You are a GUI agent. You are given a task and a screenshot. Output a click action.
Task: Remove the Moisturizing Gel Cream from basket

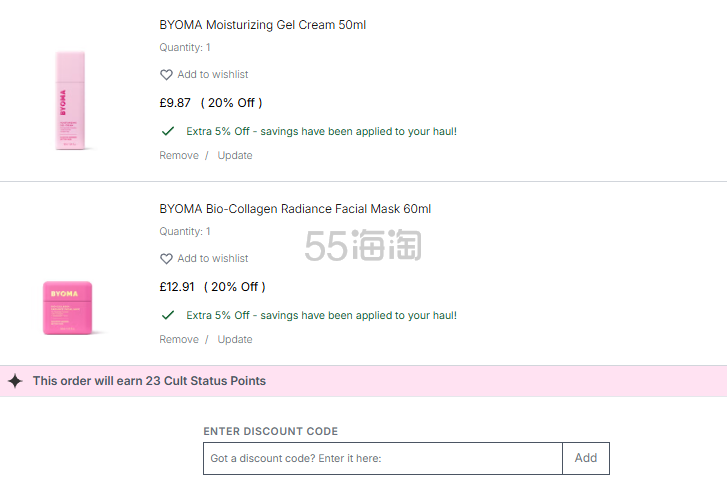pos(179,156)
